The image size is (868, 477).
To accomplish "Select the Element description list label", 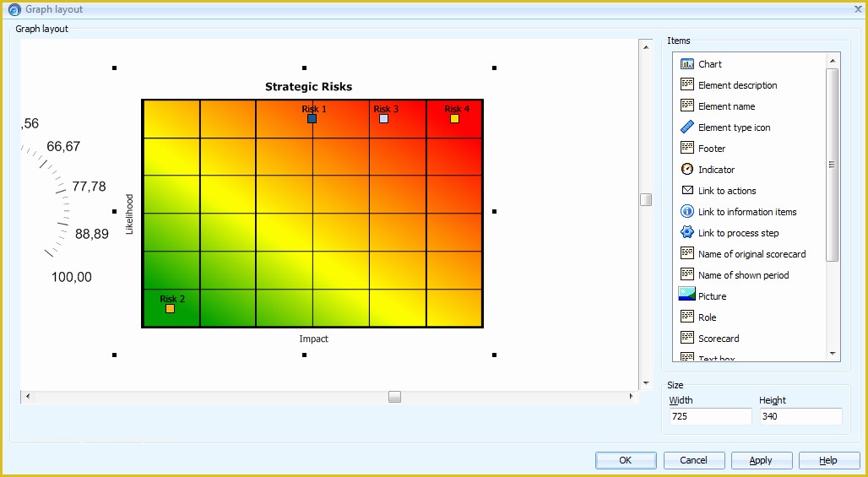I will pyautogui.click(x=737, y=85).
